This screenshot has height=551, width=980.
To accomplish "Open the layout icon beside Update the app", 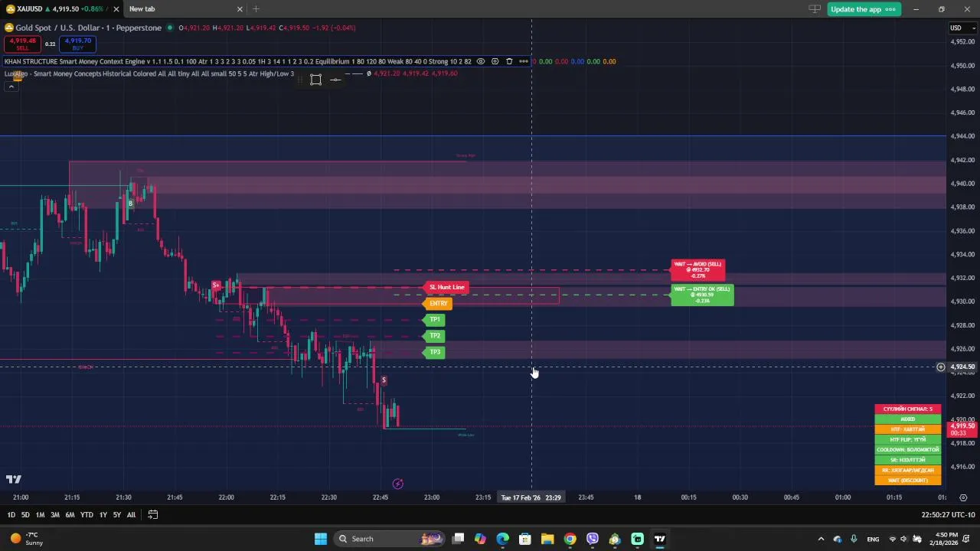I will (x=815, y=9).
